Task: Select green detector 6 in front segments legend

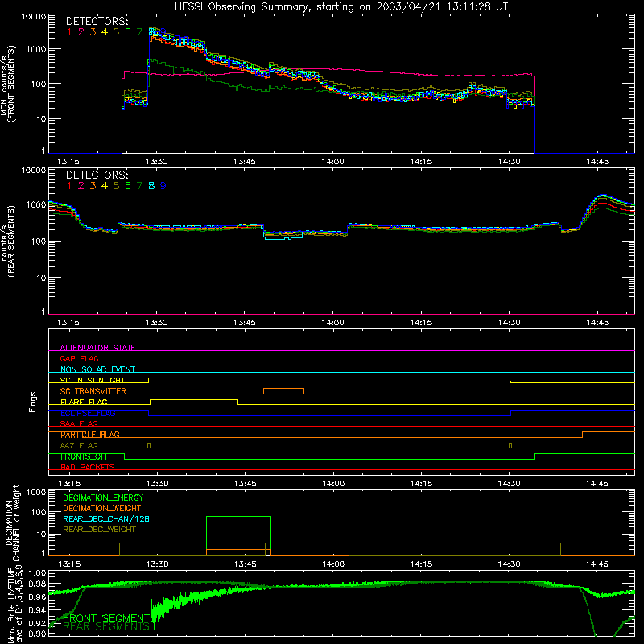Action: pyautogui.click(x=128, y=32)
